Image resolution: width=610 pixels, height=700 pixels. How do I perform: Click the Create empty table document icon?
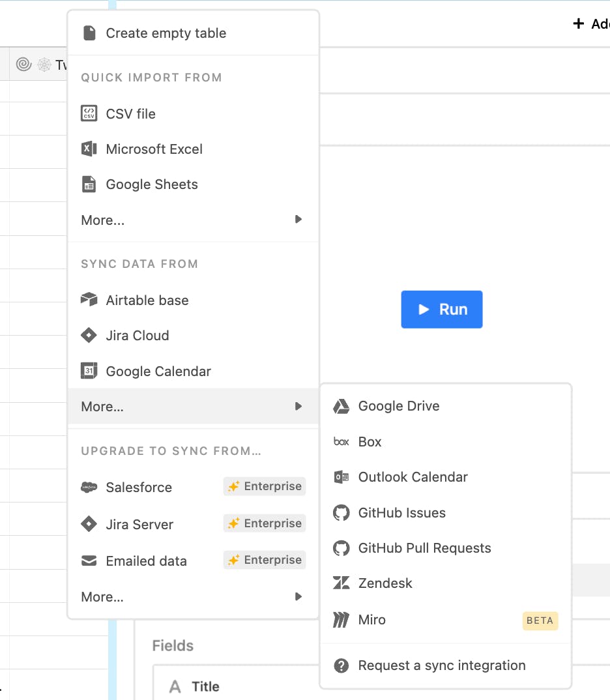click(x=89, y=33)
